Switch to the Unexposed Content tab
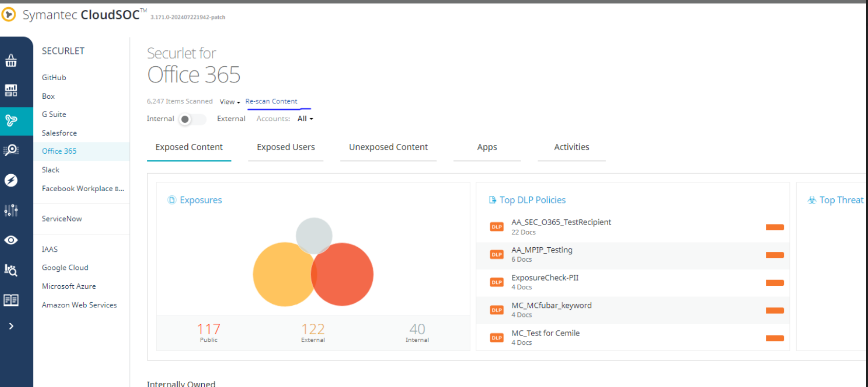Viewport: 868px width, 387px height. coord(388,147)
